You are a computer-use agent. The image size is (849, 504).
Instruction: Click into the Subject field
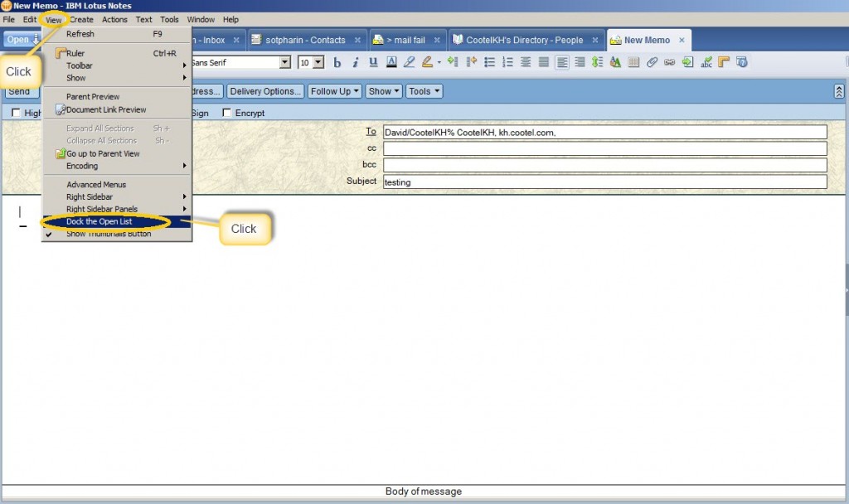[604, 182]
